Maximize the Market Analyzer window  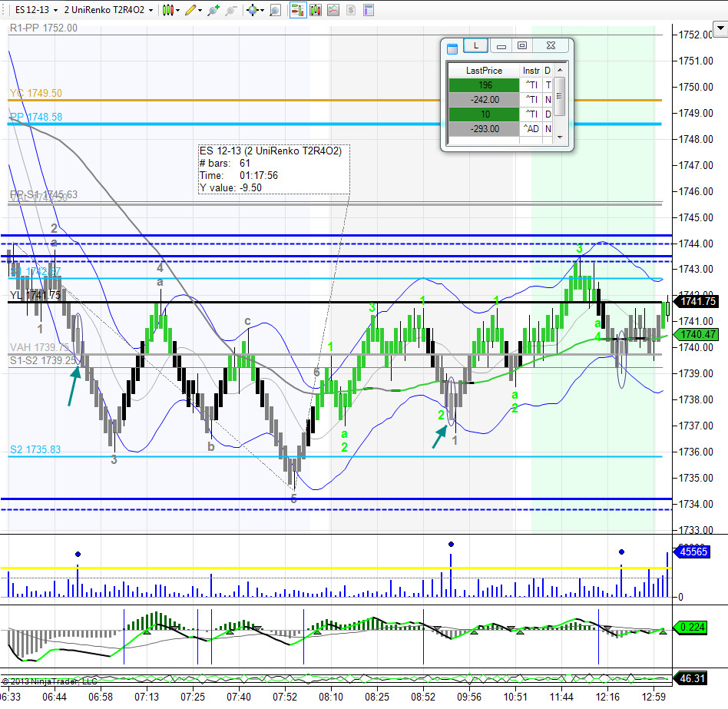point(522,45)
